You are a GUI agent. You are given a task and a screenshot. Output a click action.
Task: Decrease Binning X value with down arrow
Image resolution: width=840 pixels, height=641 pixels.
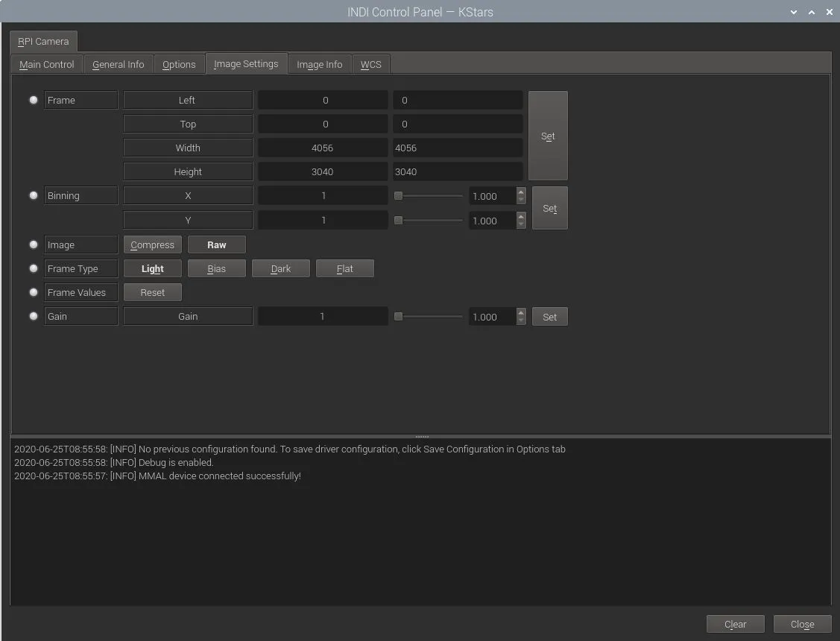coord(521,200)
